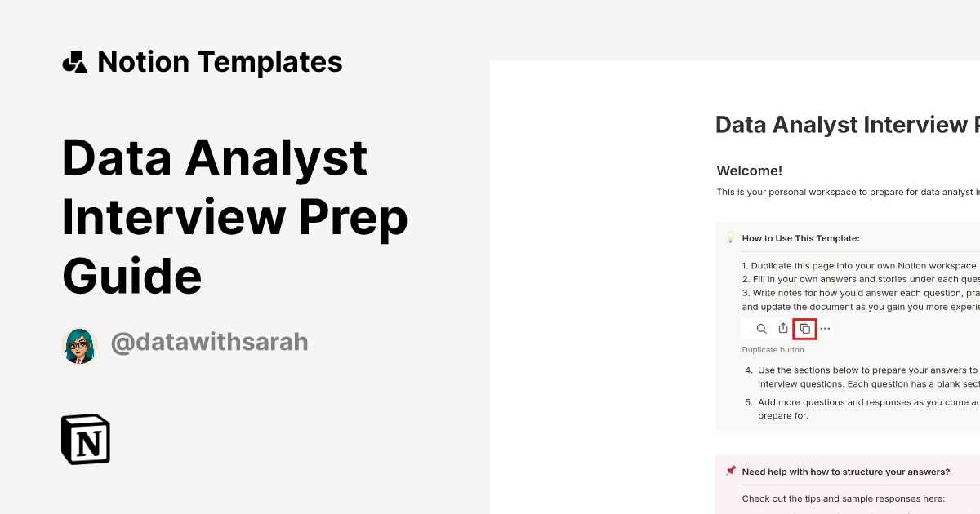Click the lightbulb icon in the callout
Screen dimensions: 980x514
pos(730,237)
